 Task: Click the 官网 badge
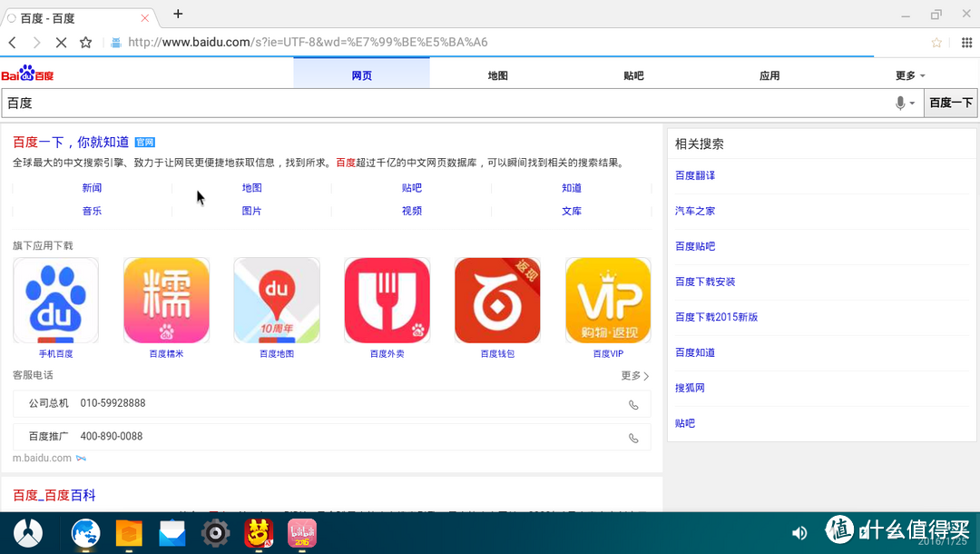tap(145, 143)
